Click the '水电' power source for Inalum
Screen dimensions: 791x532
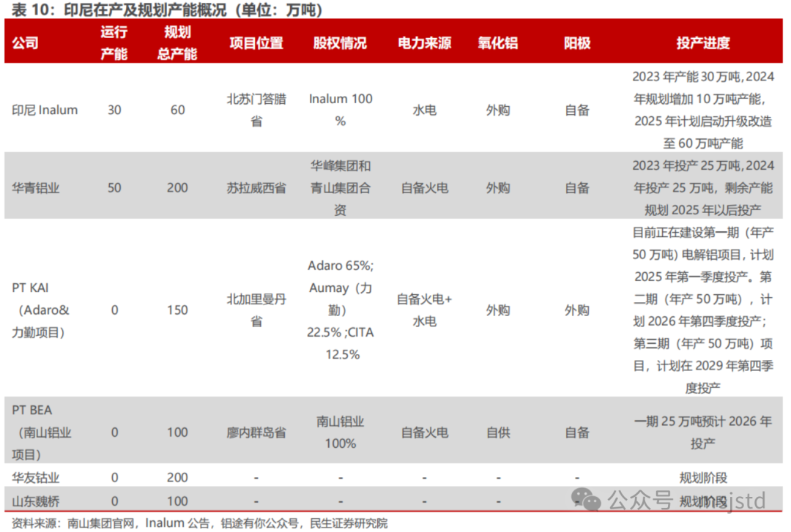coord(424,110)
